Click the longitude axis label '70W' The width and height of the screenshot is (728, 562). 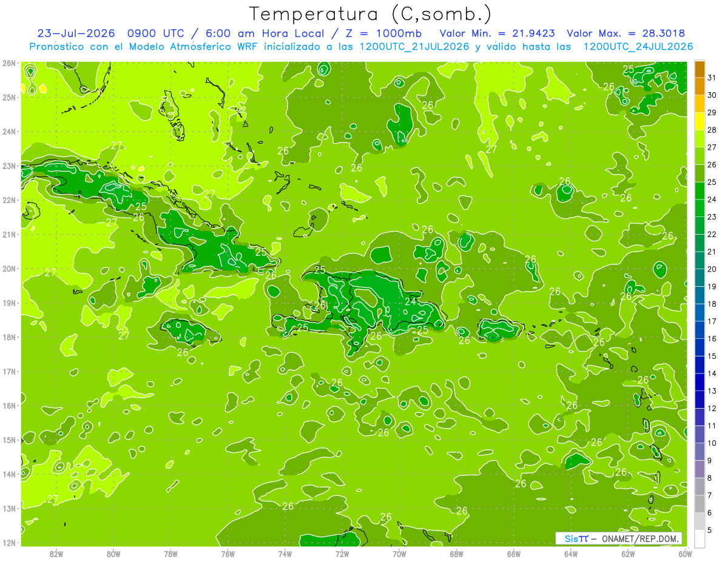[x=399, y=554]
